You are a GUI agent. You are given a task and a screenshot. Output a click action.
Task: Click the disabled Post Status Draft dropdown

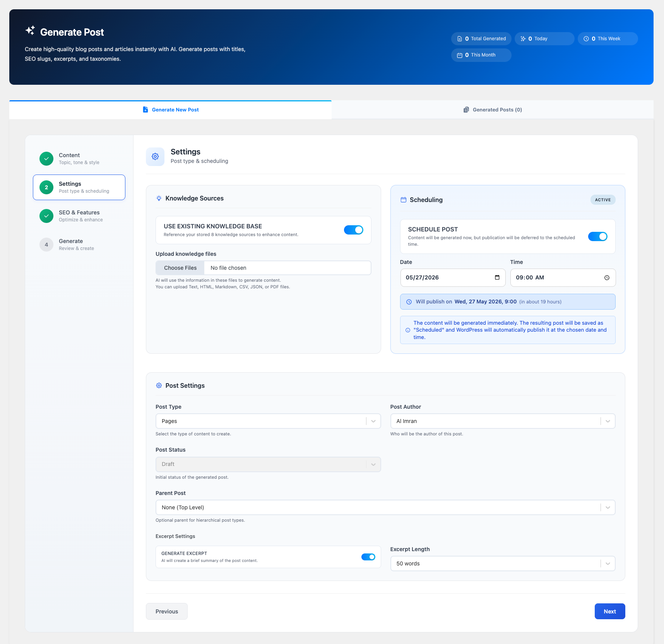tap(268, 464)
